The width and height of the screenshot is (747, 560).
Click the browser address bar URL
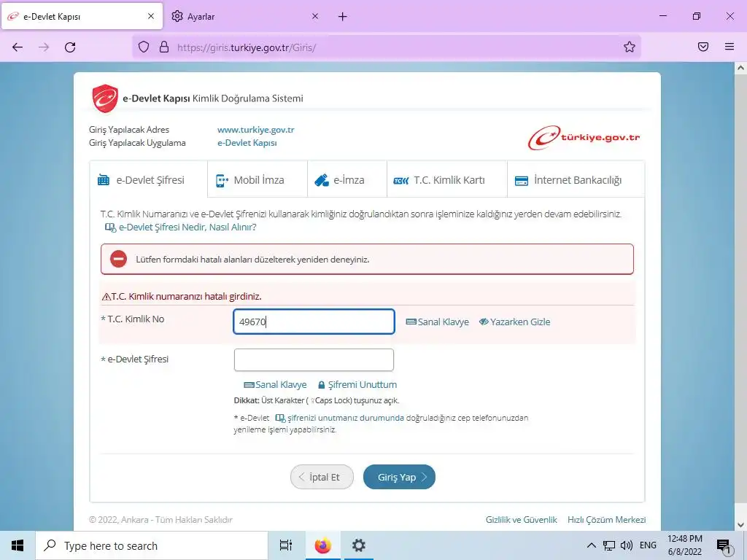[247, 47]
